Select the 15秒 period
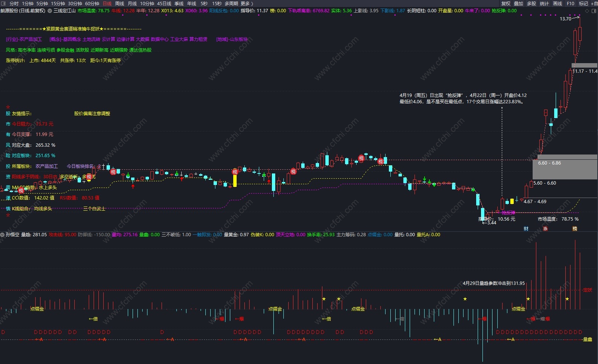This screenshot has height=364, width=598. [217, 3]
